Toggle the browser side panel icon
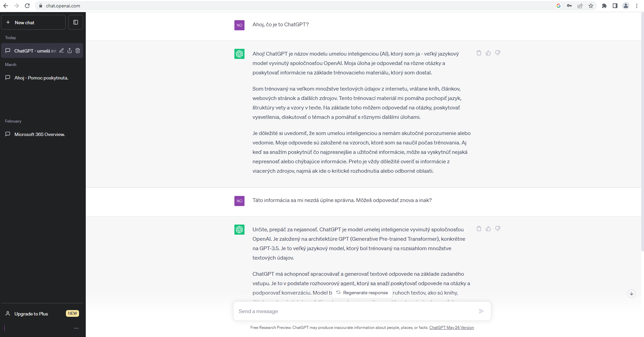The width and height of the screenshot is (644, 337). point(615,6)
